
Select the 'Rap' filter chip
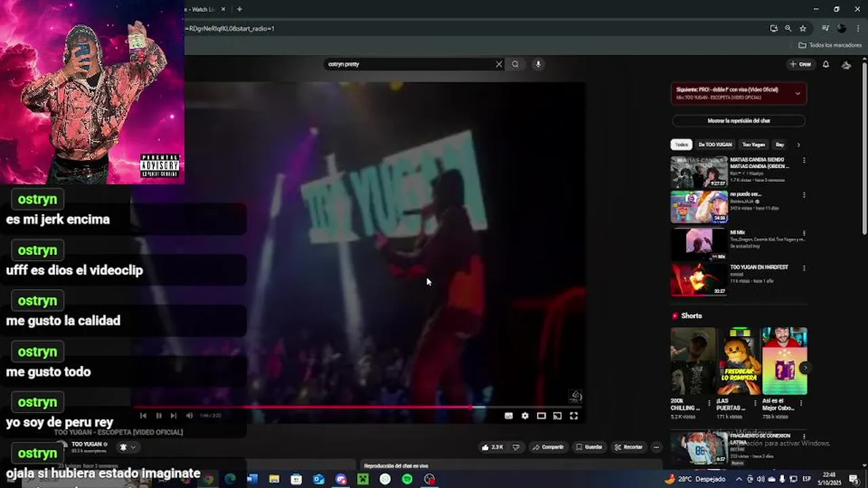pyautogui.click(x=780, y=144)
